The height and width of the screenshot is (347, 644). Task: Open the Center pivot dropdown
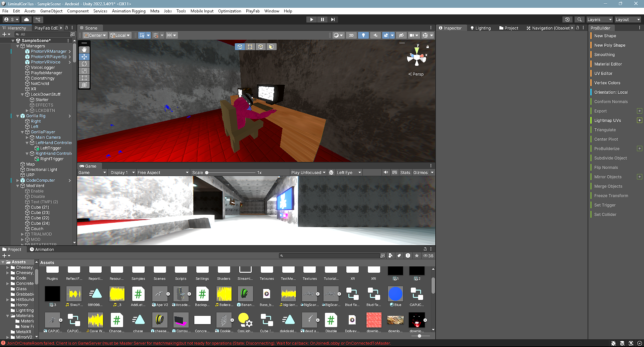coord(95,35)
